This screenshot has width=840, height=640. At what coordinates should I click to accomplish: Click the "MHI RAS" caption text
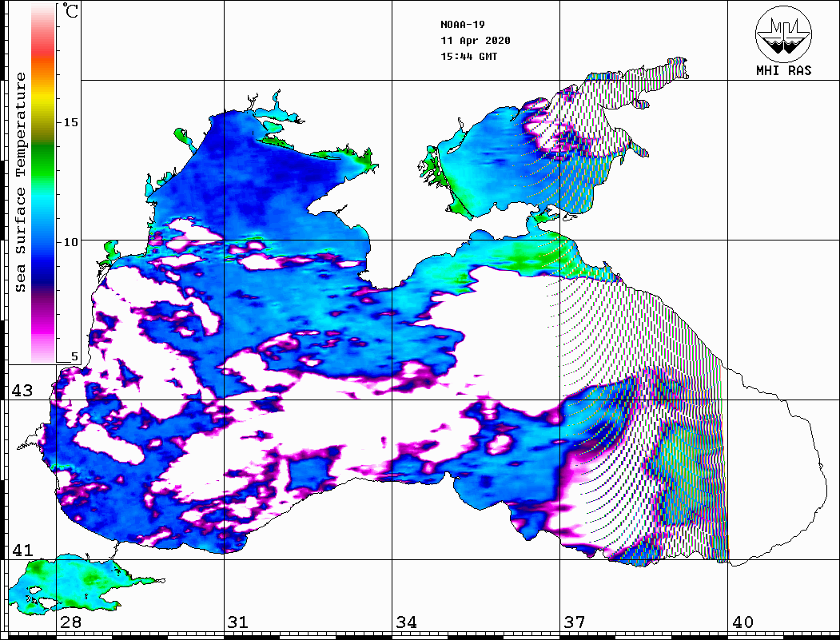[784, 70]
